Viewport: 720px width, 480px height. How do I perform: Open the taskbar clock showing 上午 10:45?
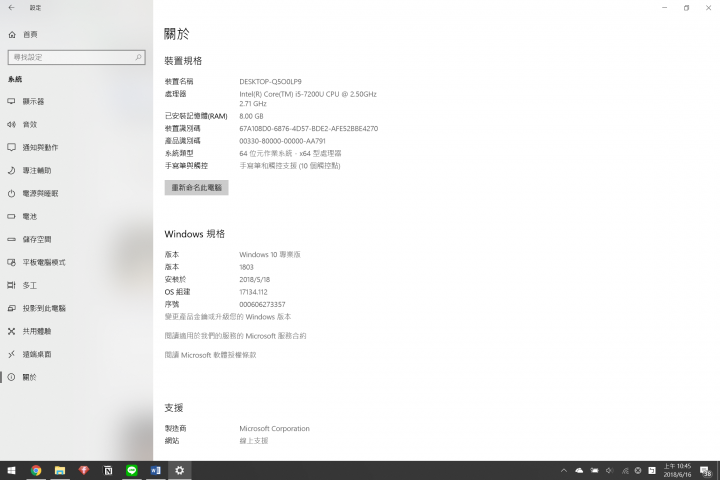click(x=677, y=470)
